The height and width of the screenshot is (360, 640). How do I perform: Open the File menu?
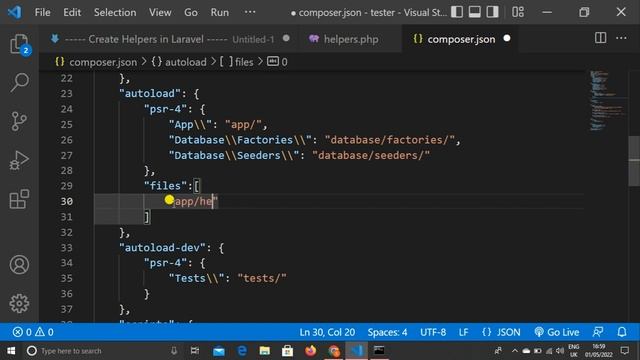click(42, 12)
